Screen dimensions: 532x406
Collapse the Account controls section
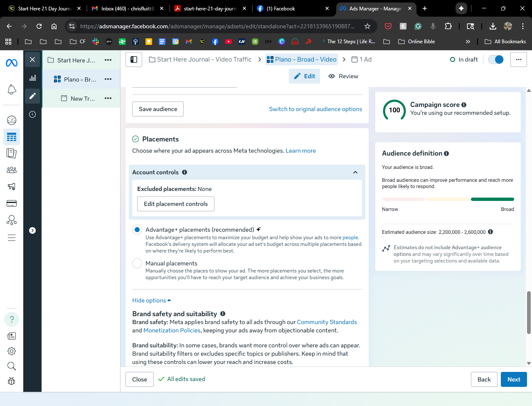(355, 172)
